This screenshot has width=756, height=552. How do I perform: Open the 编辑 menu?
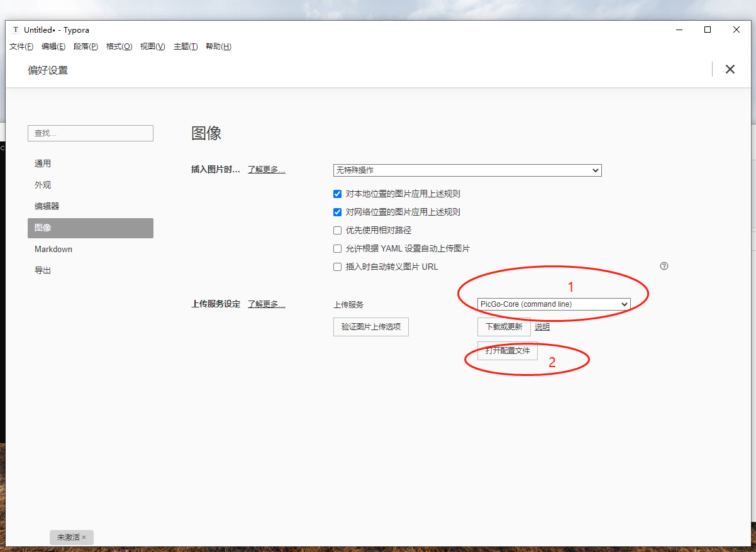[53, 47]
